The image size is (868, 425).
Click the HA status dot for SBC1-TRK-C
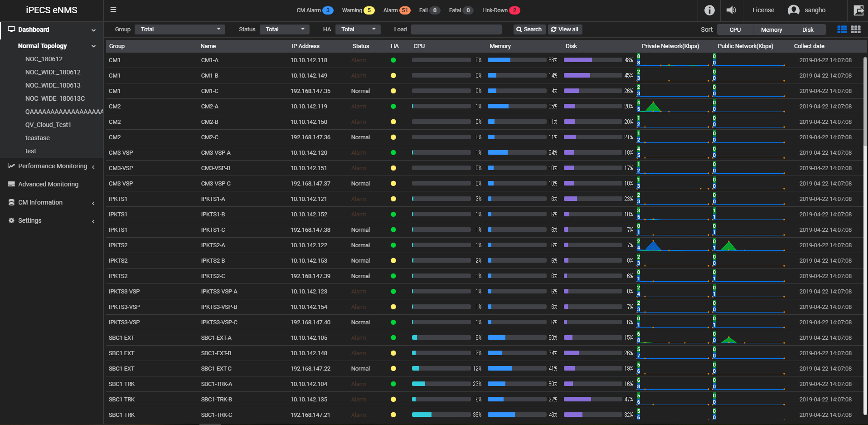pyautogui.click(x=393, y=415)
